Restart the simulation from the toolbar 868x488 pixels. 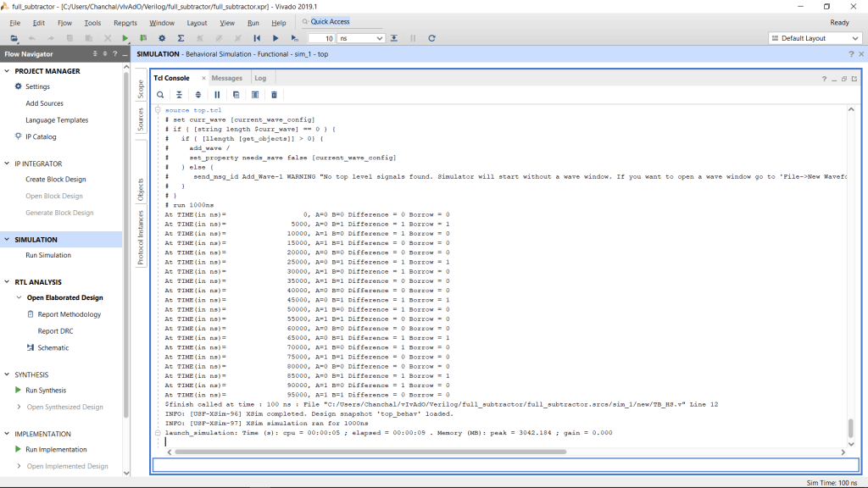point(257,38)
